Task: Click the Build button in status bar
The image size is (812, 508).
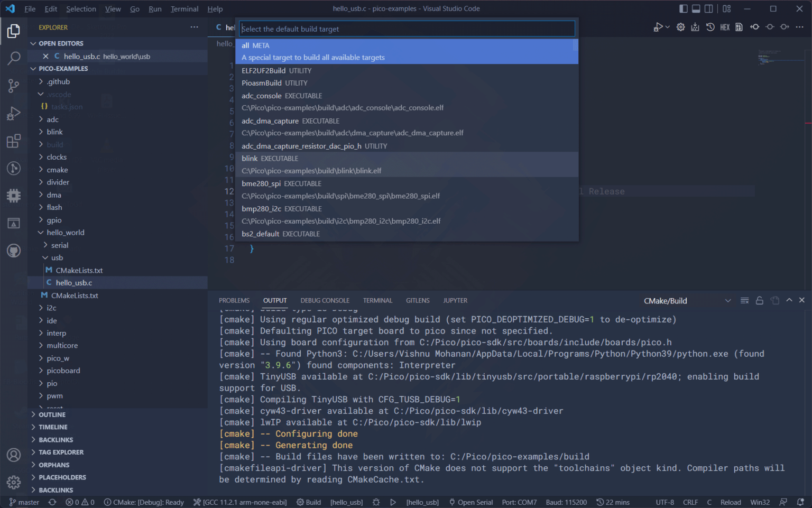Action: pyautogui.click(x=309, y=502)
